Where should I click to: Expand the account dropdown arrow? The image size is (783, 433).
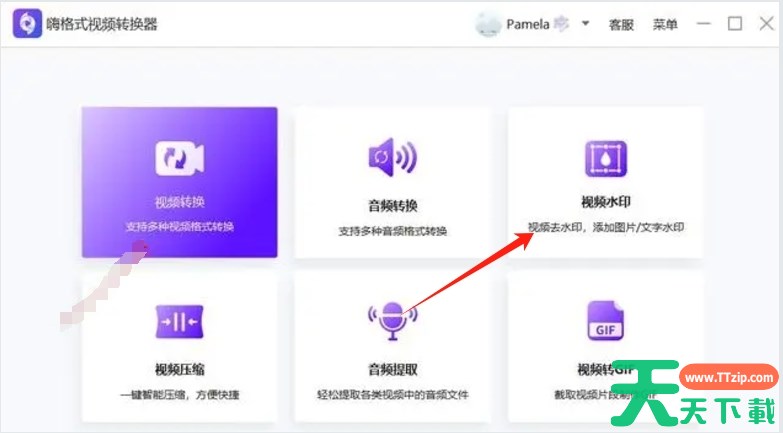[x=586, y=24]
